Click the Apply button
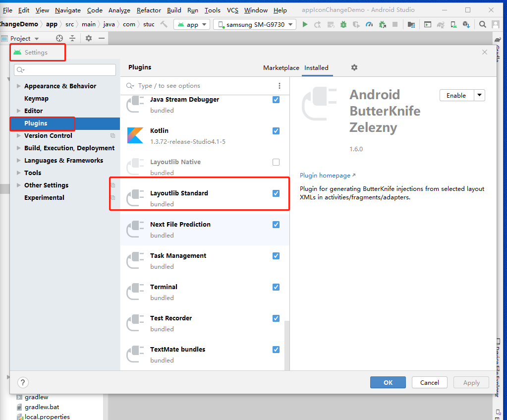 471,382
